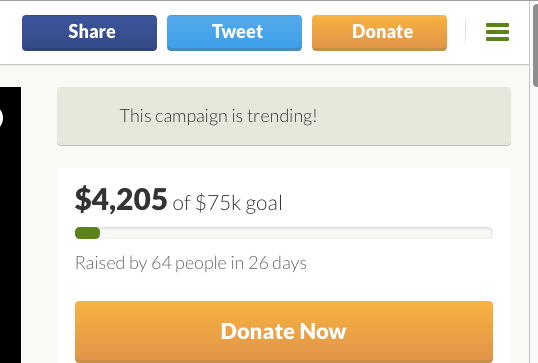Click the thin divider beside the menu icon
This screenshot has height=363, width=538.
[x=466, y=32]
